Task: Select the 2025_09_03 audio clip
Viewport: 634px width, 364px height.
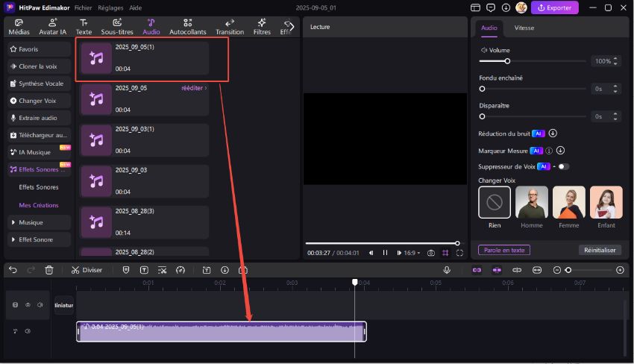Action: click(144, 181)
